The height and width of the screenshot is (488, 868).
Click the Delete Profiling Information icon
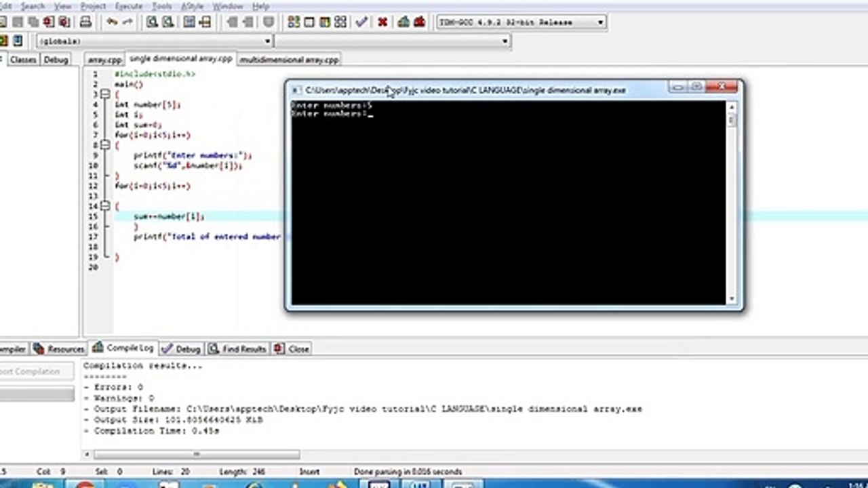[x=419, y=22]
